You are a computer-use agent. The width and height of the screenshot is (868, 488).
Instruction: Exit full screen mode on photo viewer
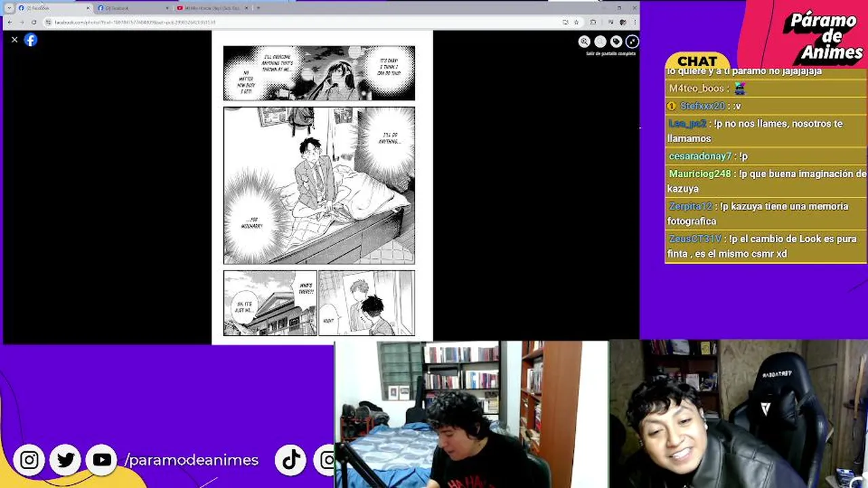[632, 41]
